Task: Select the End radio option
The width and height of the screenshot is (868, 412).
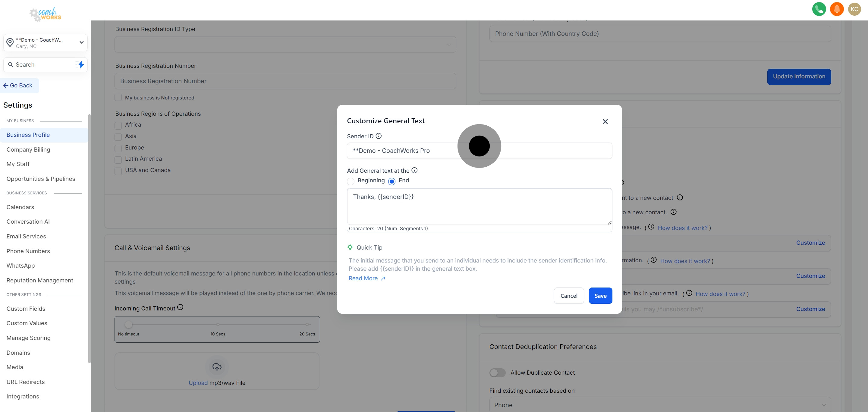Action: 392,181
